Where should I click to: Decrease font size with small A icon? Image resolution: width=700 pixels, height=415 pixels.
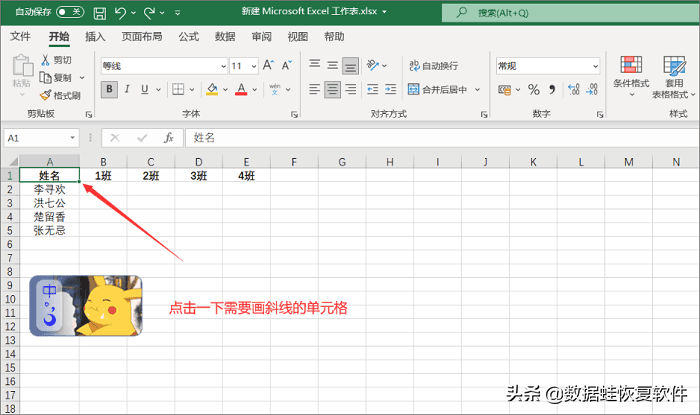[x=287, y=65]
